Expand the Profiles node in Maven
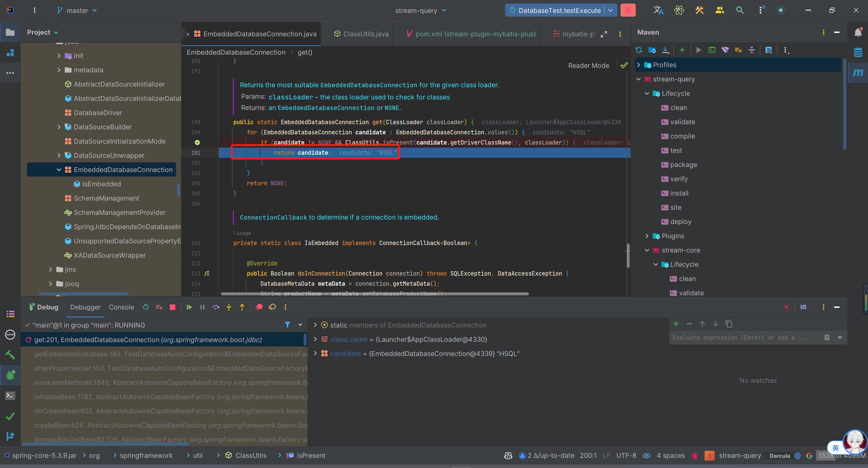 [639, 65]
